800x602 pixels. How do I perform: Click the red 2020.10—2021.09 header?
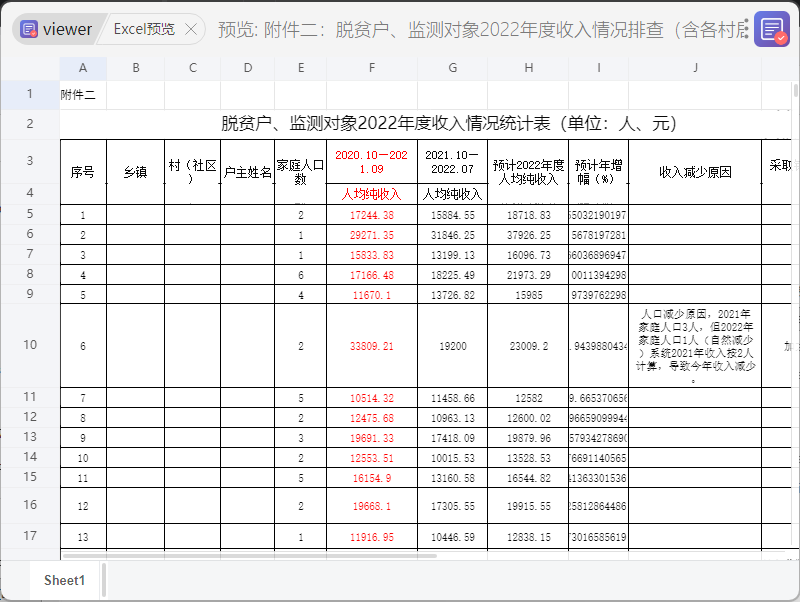tap(372, 162)
